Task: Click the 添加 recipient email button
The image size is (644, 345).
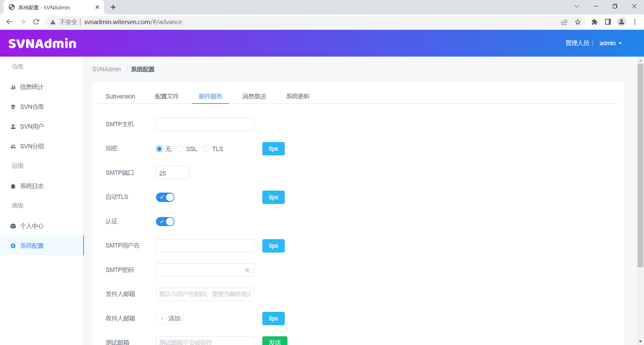Action: tap(170, 319)
